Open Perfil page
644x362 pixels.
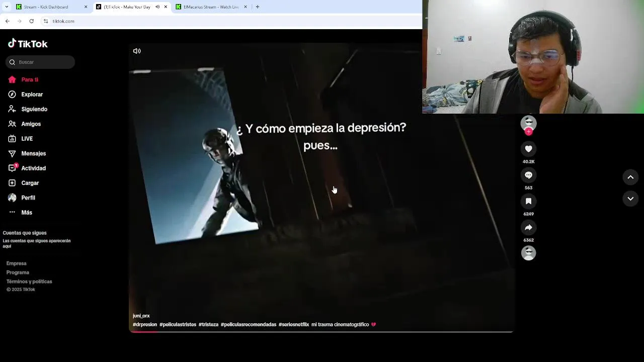[x=22, y=198]
